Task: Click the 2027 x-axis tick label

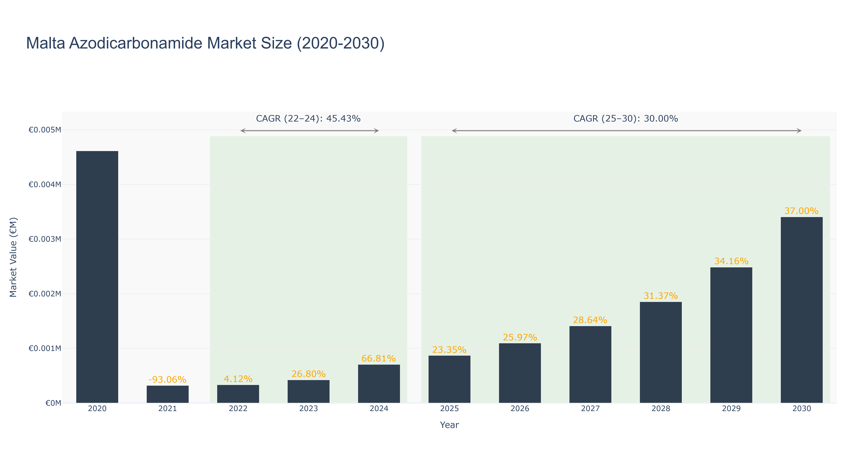Action: point(590,409)
